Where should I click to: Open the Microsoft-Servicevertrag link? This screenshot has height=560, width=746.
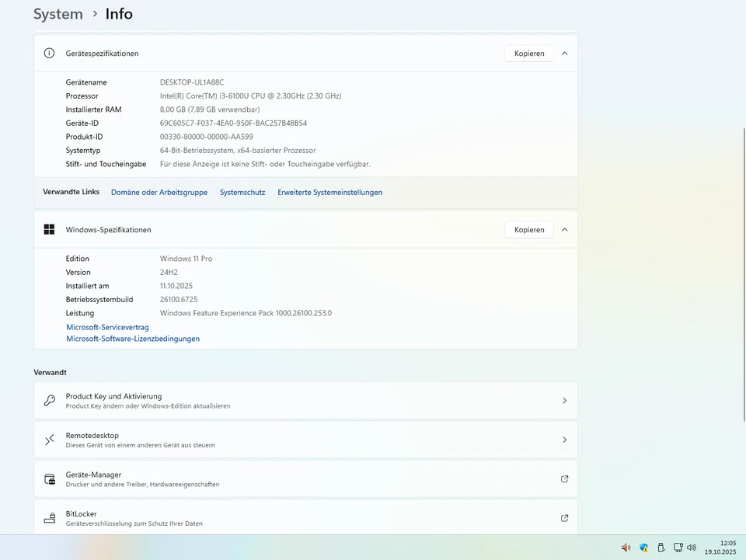point(107,327)
